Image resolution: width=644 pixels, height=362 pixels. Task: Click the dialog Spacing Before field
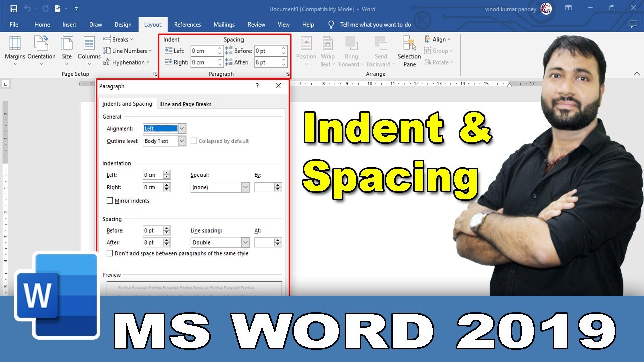(152, 230)
